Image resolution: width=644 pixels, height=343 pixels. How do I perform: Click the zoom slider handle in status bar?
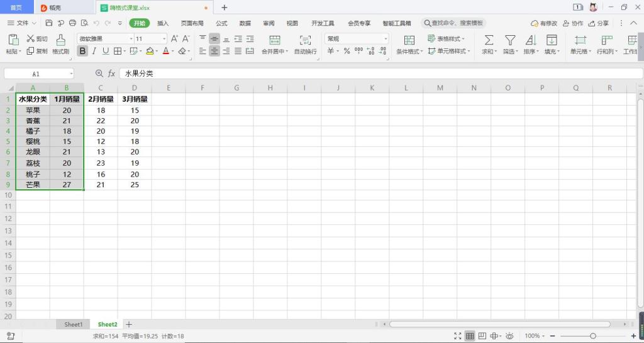coord(592,336)
